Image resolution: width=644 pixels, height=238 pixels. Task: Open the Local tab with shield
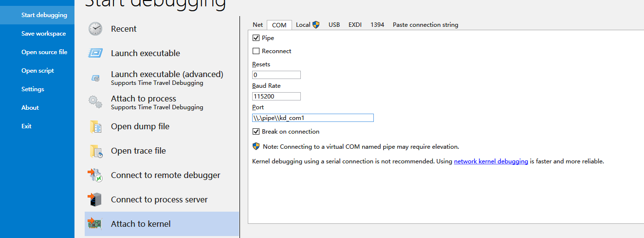point(307,25)
